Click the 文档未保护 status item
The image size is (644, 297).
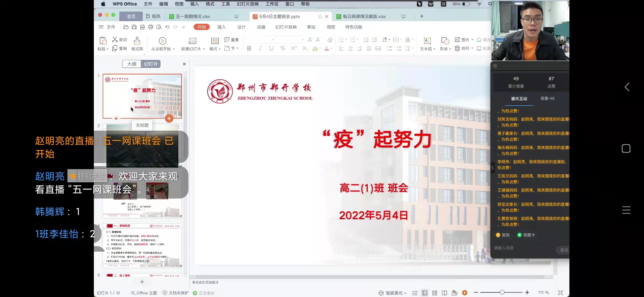[x=176, y=293]
